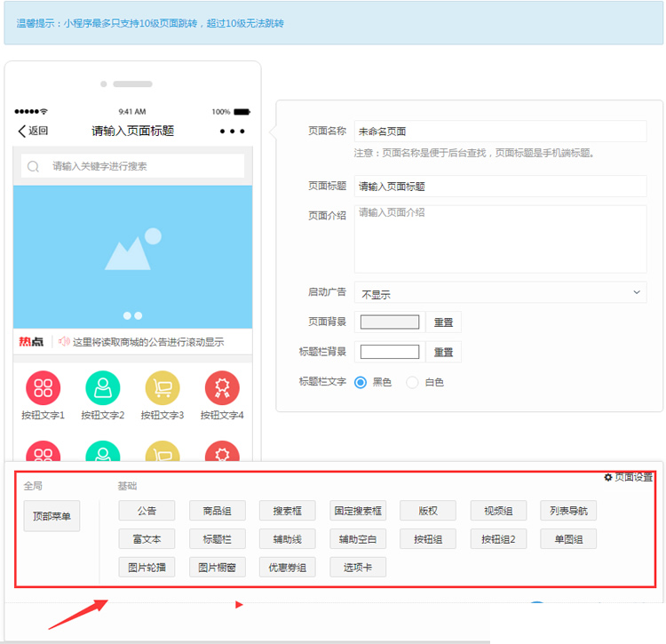The width and height of the screenshot is (666, 644).
Task: Add the 图片轮播 component
Action: [147, 567]
